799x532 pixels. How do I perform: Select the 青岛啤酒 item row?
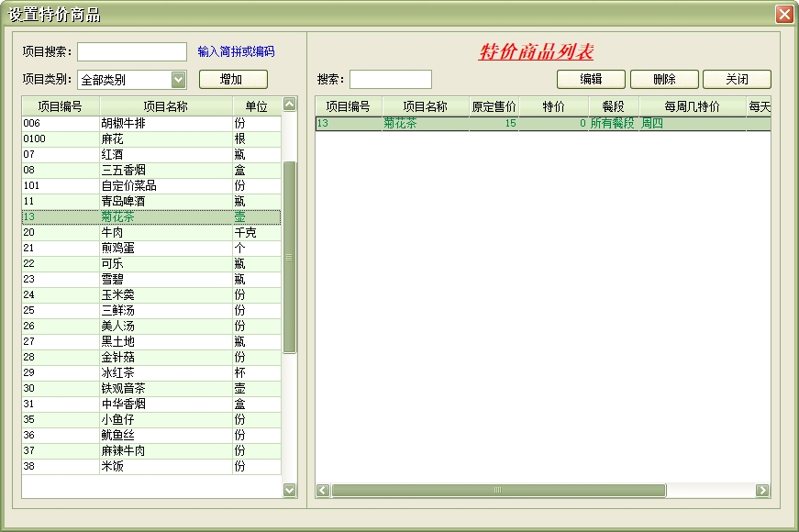pos(151,201)
